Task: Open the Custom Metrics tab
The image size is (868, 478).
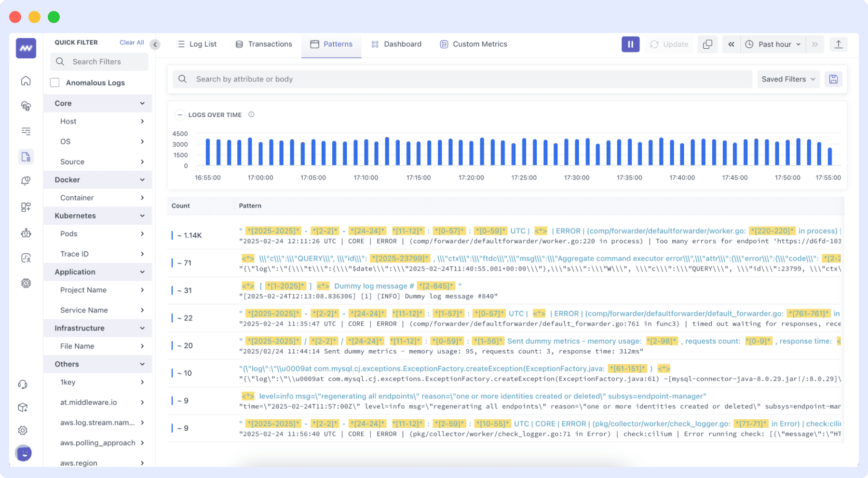Action: click(473, 44)
